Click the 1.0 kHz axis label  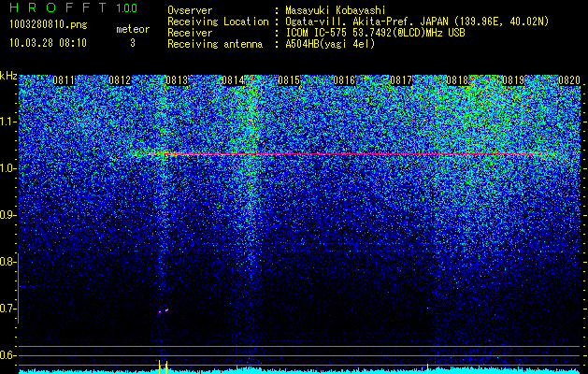8,168
